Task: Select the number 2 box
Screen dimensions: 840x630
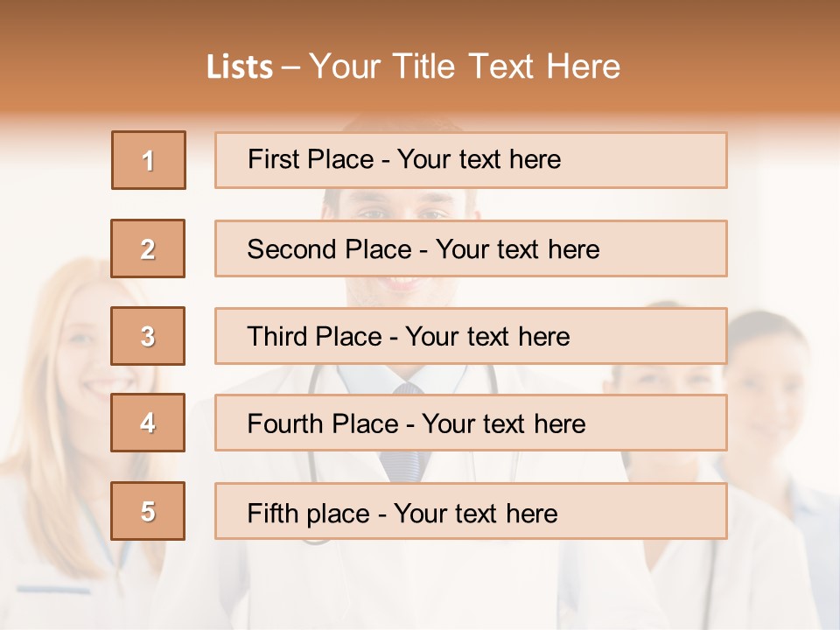Action: point(148,248)
